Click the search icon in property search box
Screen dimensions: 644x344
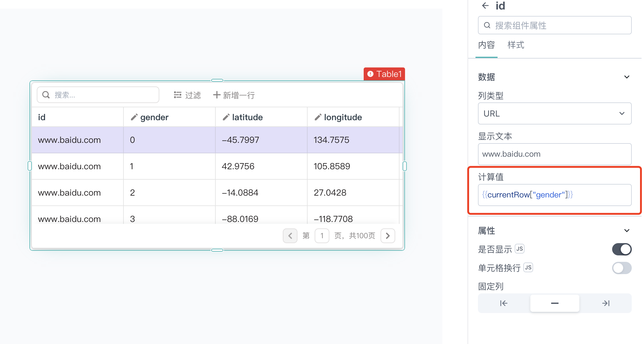coord(487,25)
